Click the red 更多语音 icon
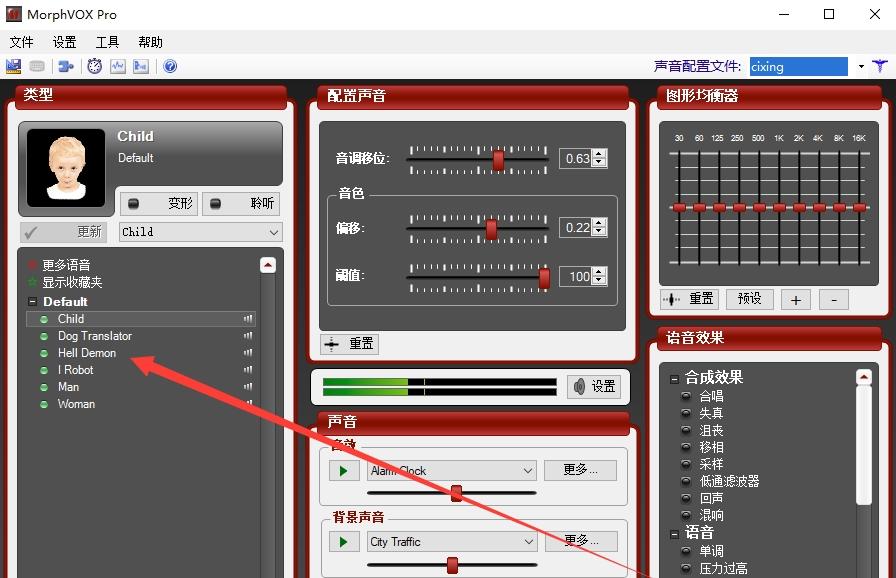 (x=33, y=264)
